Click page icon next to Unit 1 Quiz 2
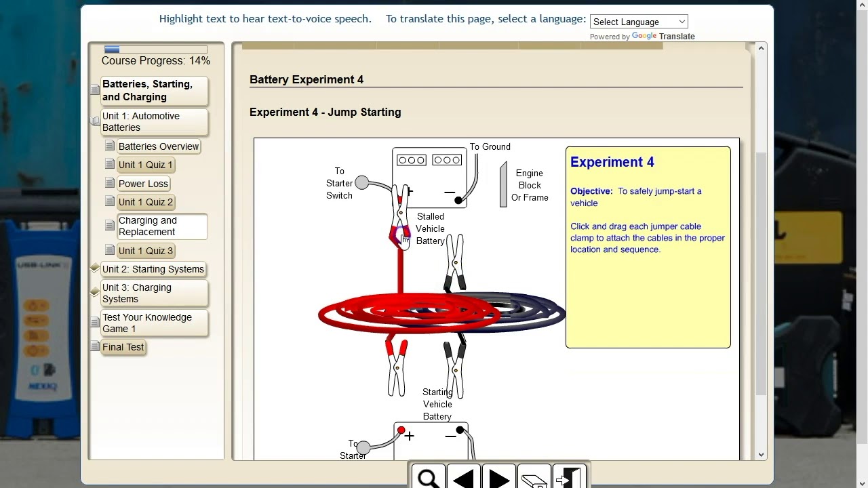 [x=110, y=201]
